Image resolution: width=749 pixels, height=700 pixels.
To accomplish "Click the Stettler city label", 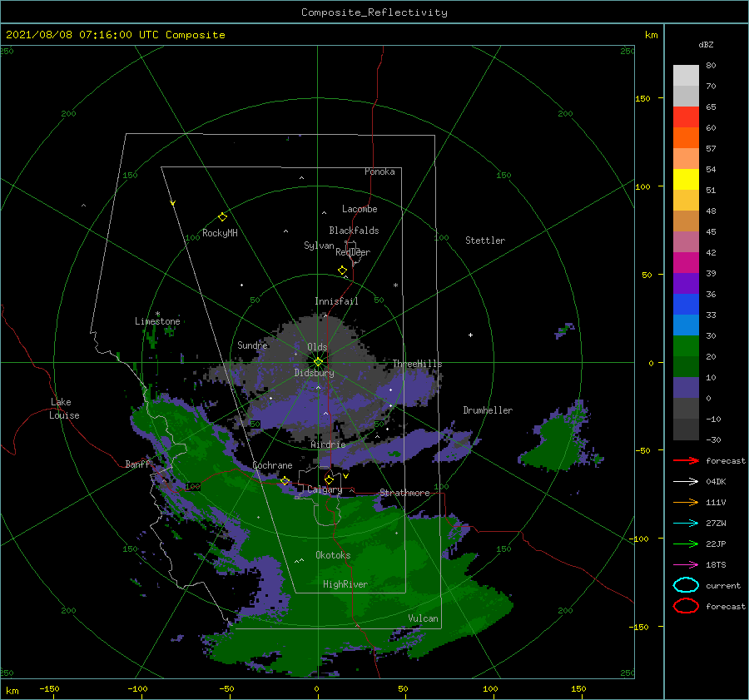I will (x=485, y=241).
